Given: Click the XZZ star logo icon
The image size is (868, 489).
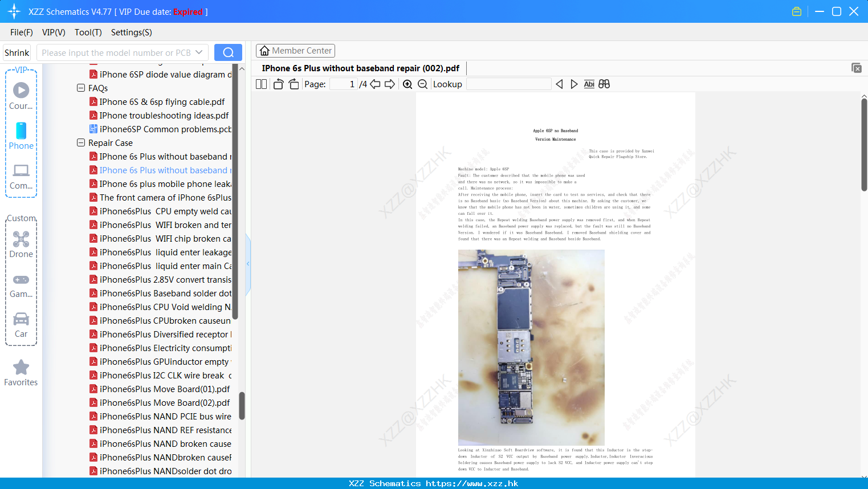Looking at the screenshot, I should click(x=14, y=11).
